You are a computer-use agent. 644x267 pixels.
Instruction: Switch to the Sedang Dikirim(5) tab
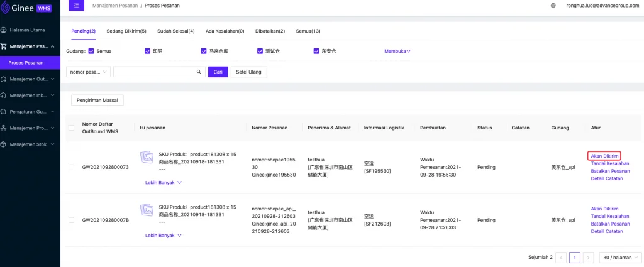click(x=126, y=31)
